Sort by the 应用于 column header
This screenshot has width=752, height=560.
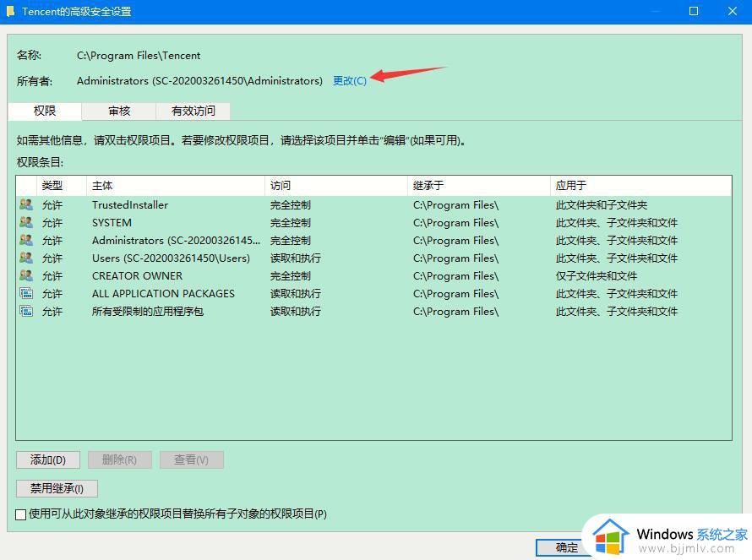pos(641,186)
